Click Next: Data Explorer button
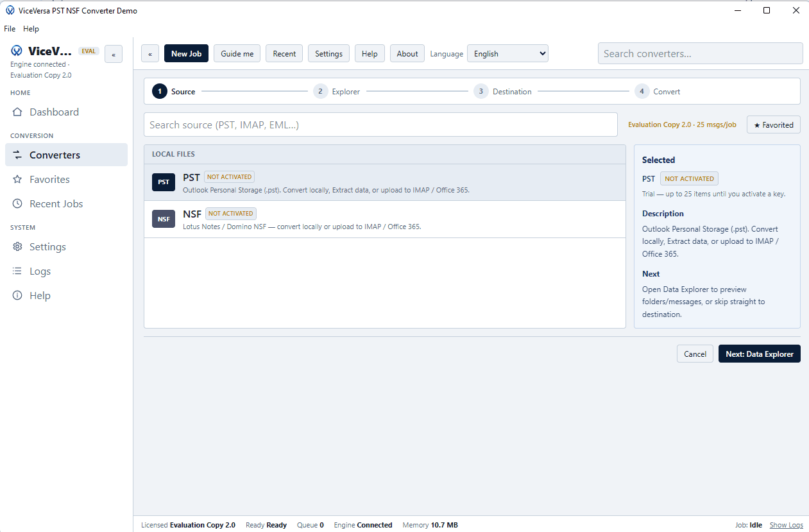 pyautogui.click(x=760, y=354)
